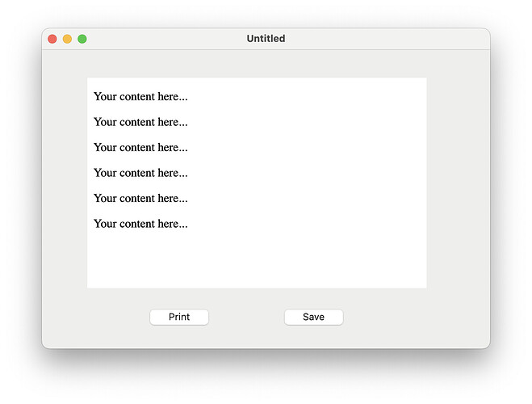
Task: Click the word "content" in the third line
Action: click(x=138, y=148)
